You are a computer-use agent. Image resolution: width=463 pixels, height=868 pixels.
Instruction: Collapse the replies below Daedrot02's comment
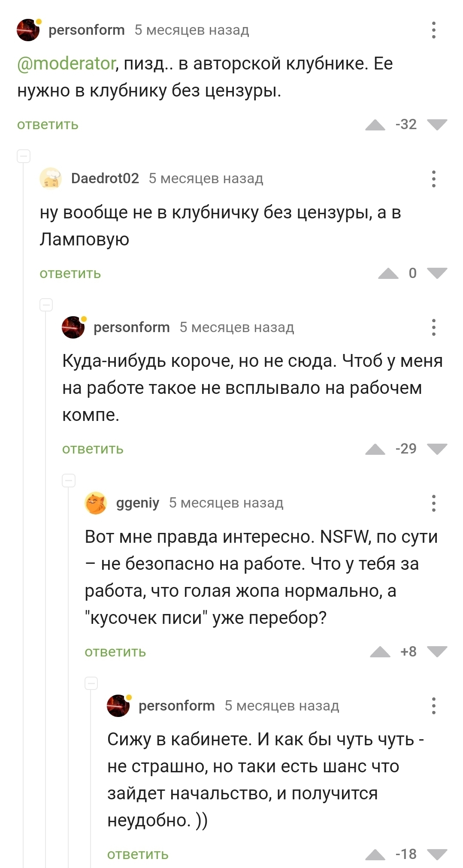click(46, 305)
